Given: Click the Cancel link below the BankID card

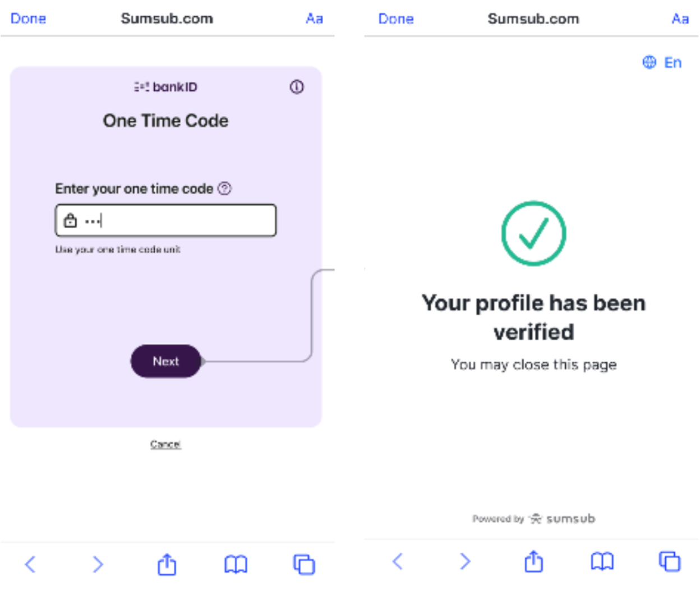Looking at the screenshot, I should pyautogui.click(x=165, y=444).
